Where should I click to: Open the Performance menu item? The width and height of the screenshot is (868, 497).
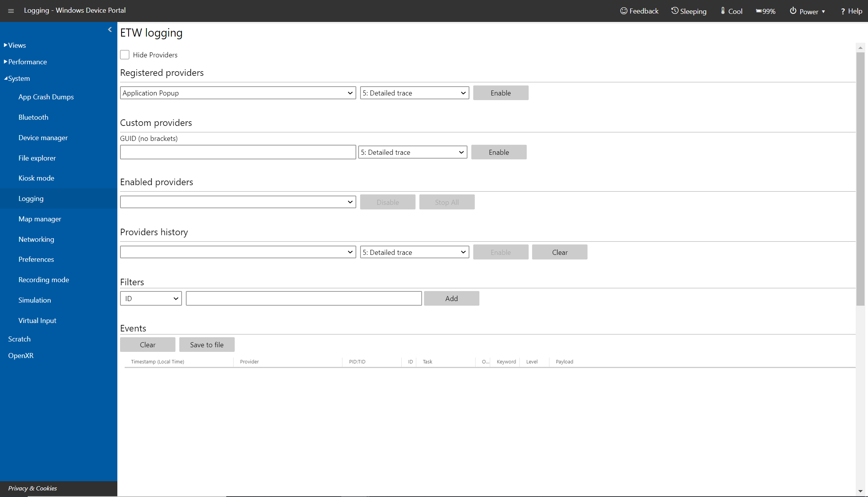27,62
